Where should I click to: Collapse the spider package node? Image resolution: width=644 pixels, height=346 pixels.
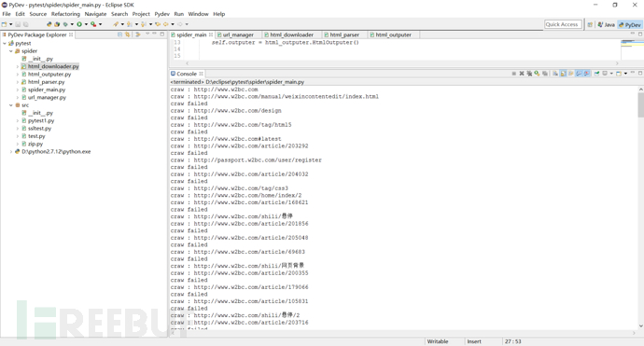tap(11, 51)
